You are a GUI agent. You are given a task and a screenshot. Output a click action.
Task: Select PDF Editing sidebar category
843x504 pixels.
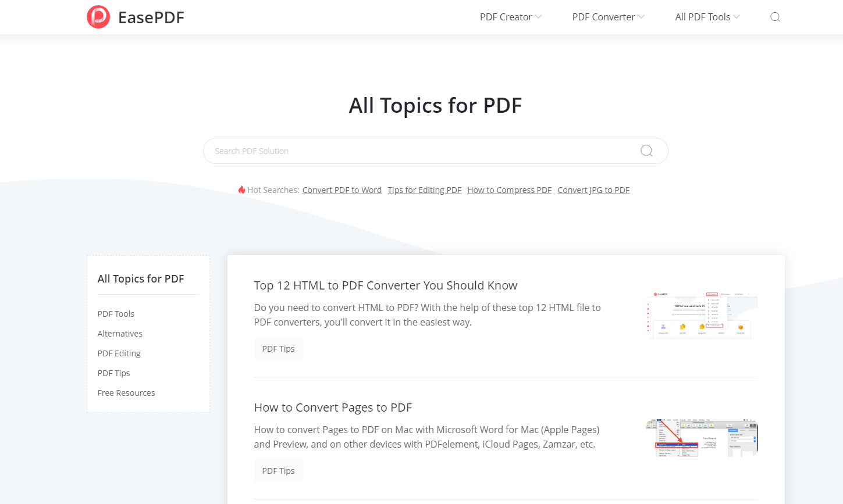[119, 353]
